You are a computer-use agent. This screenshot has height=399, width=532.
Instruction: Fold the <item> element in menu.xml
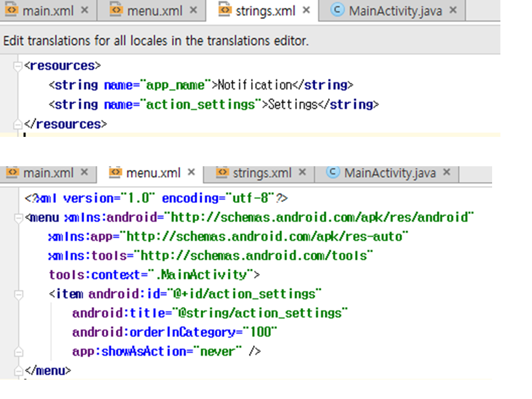point(18,294)
